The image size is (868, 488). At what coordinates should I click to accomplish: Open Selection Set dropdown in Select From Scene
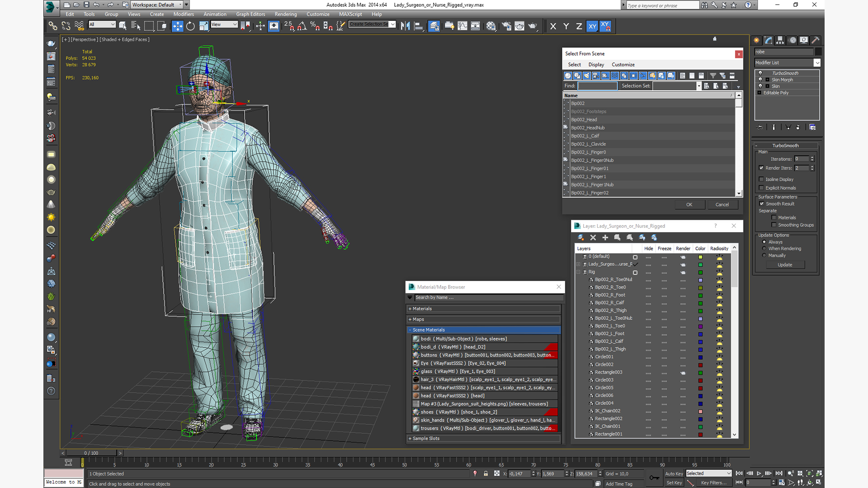point(698,86)
